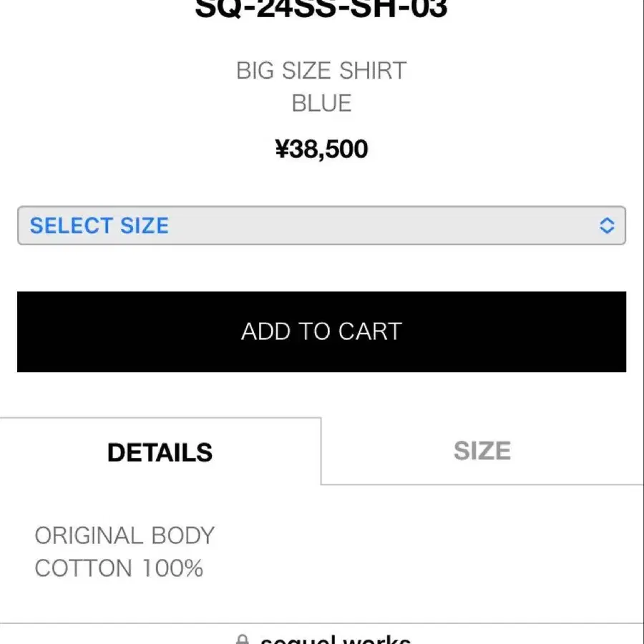The image size is (644, 644).
Task: Select the DETAILS tab
Action: click(x=160, y=452)
